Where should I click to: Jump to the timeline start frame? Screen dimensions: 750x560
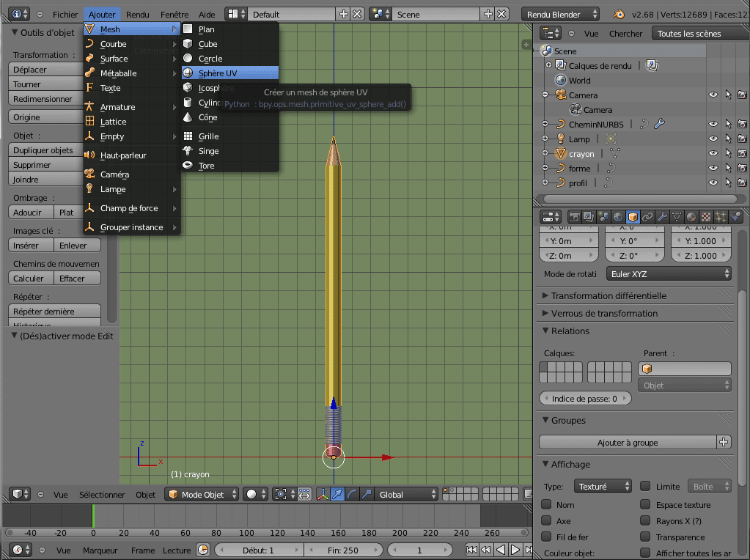tap(471, 550)
